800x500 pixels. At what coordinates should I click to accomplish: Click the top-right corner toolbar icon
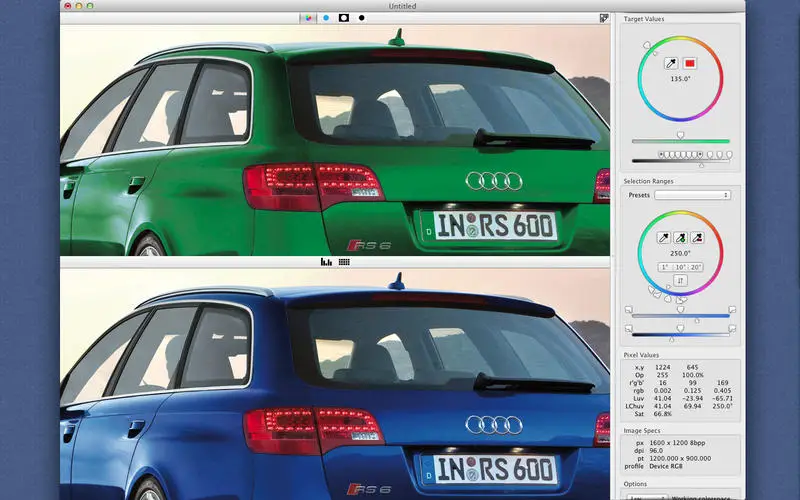(x=604, y=18)
